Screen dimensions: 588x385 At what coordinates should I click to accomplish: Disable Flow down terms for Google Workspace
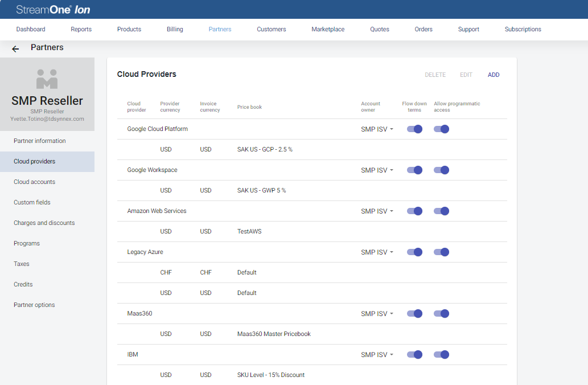point(414,170)
